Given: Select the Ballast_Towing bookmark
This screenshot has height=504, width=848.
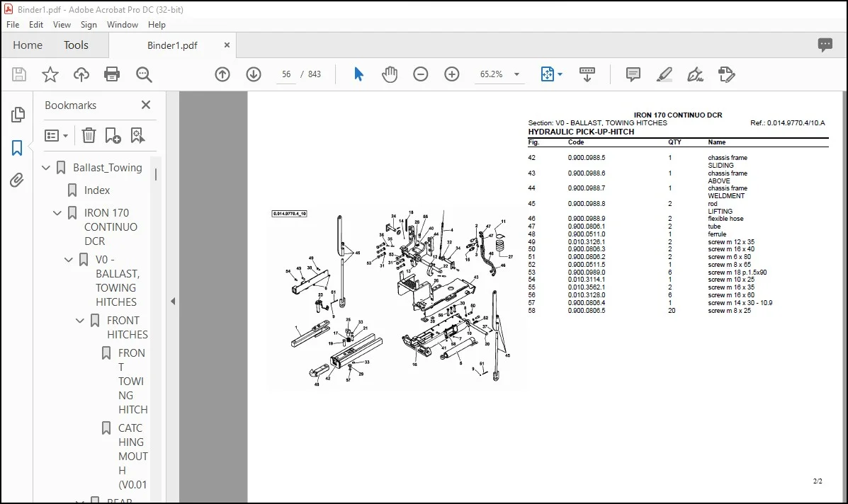Looking at the screenshot, I should coord(108,168).
